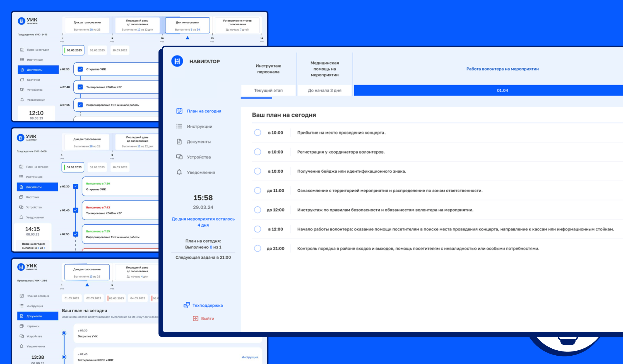Open the Инструкция link in bottom panel
Image resolution: width=623 pixels, height=364 pixels.
(x=249, y=357)
